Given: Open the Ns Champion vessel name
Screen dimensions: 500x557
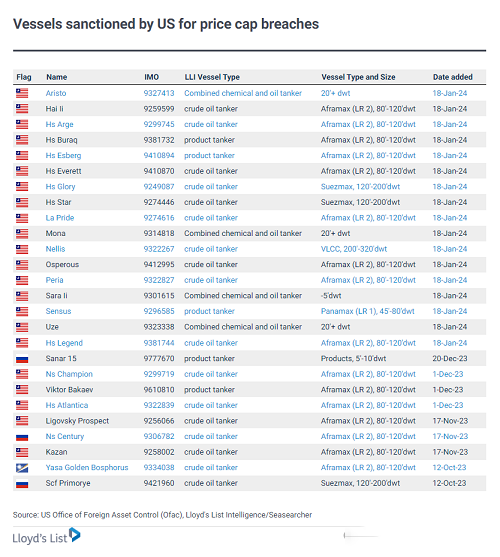Looking at the screenshot, I should pos(69,374).
